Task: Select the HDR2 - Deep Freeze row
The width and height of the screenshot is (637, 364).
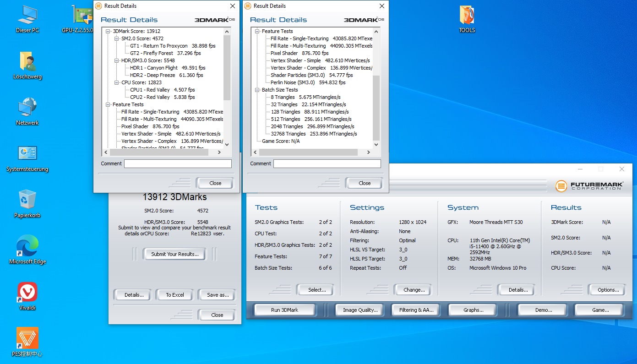Action: pyautogui.click(x=166, y=75)
